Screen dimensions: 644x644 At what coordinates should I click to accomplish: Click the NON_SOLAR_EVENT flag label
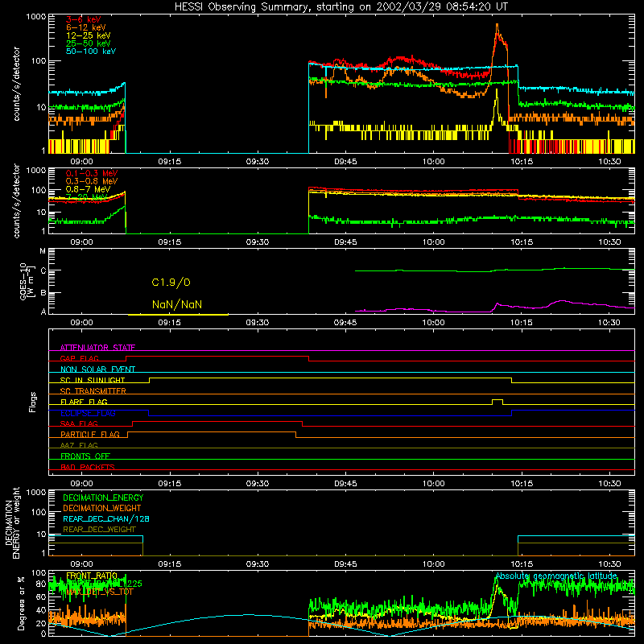click(x=97, y=369)
